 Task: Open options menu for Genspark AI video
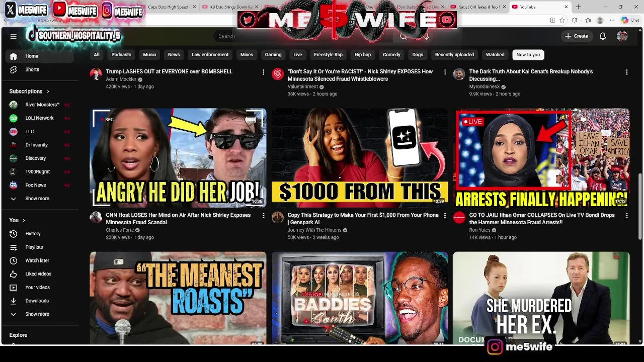(445, 216)
